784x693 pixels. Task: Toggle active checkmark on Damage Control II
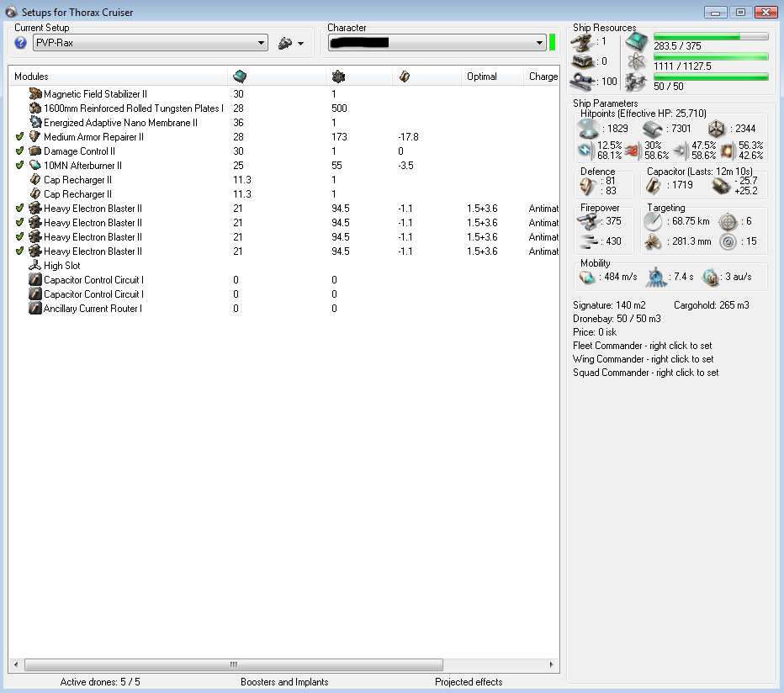(x=19, y=151)
